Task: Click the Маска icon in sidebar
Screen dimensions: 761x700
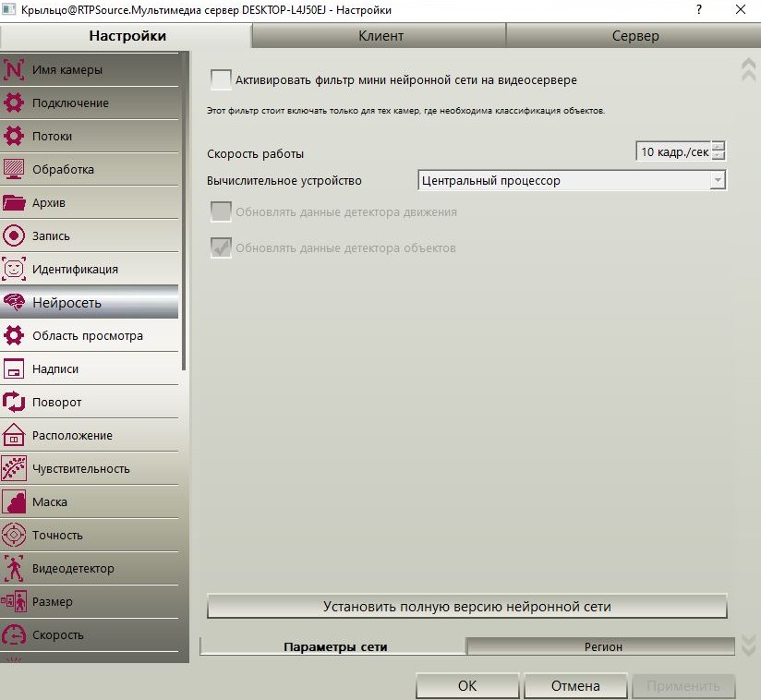Action: point(14,501)
